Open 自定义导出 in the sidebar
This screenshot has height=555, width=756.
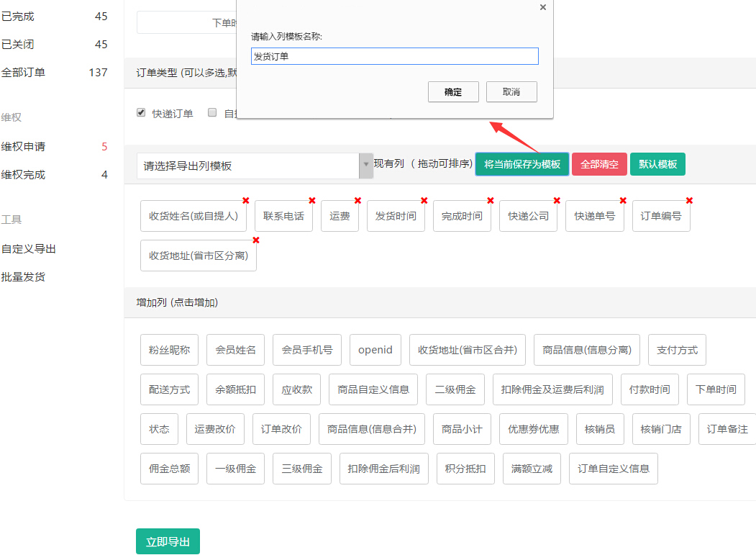pos(29,249)
